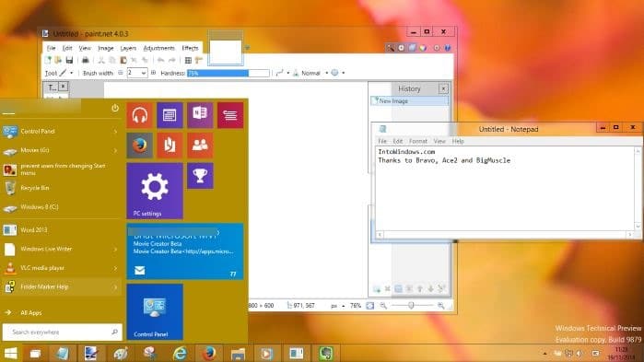Toggle the pixel grid icon in paint.net
This screenshot has height=362, width=644.
[188, 61]
